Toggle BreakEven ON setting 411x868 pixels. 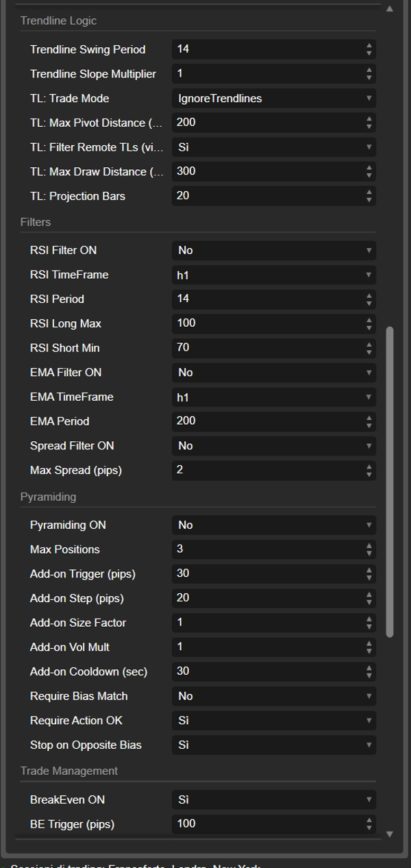click(x=273, y=800)
